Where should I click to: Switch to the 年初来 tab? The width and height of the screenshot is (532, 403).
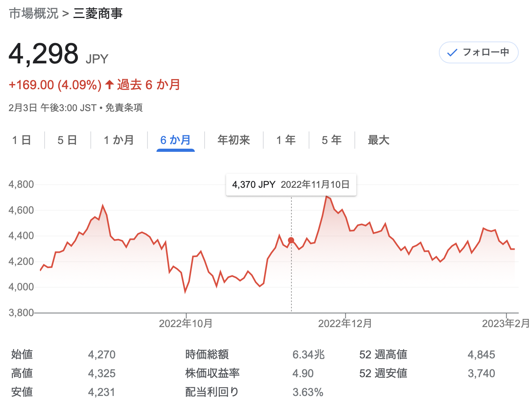tap(234, 140)
